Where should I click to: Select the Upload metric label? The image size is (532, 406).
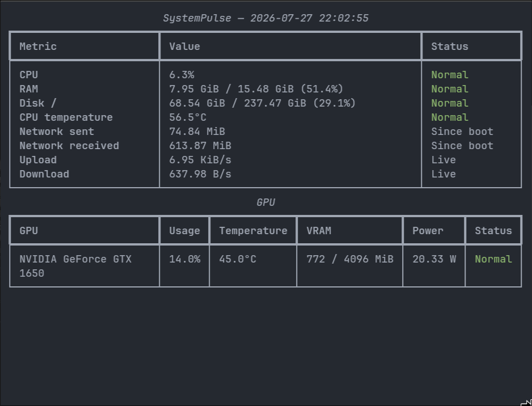point(38,160)
